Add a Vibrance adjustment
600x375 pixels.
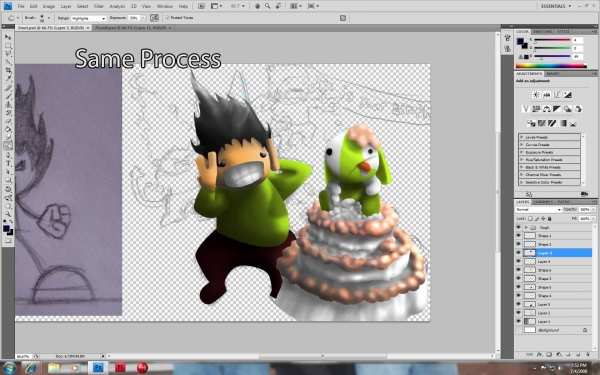click(526, 109)
